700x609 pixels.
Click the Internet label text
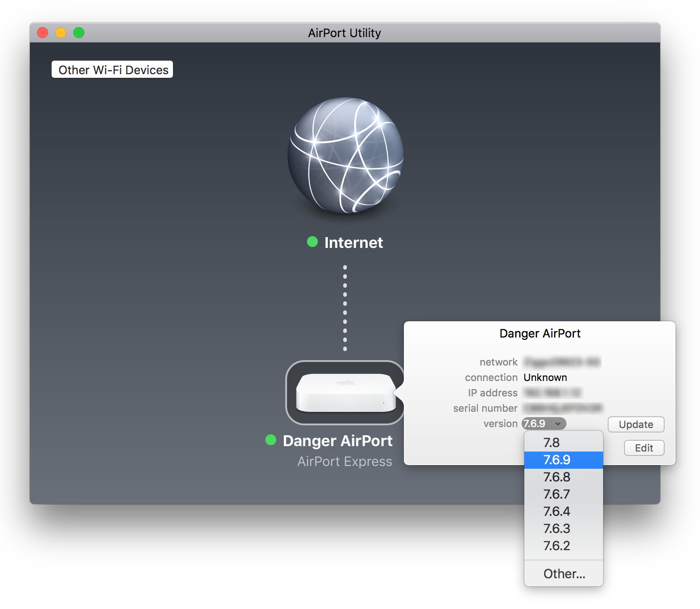pos(354,243)
